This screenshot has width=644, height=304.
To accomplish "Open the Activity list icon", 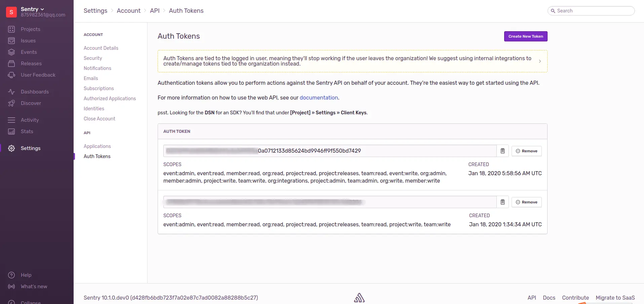I will (11, 120).
